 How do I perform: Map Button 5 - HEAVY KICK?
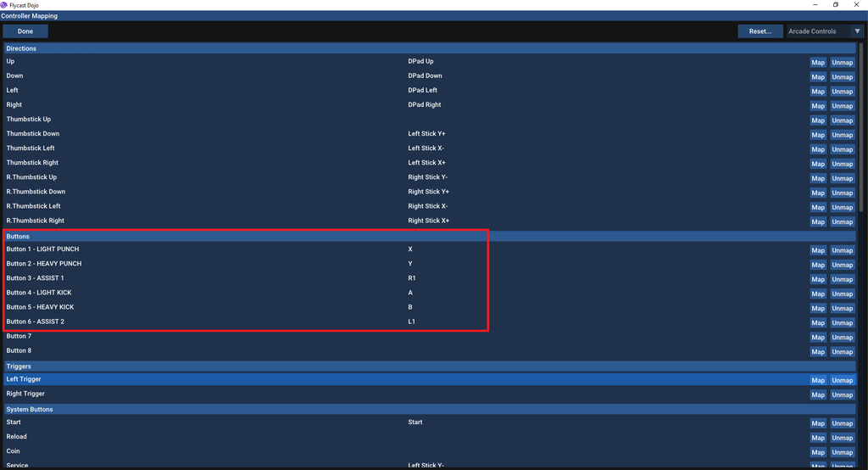click(x=817, y=308)
